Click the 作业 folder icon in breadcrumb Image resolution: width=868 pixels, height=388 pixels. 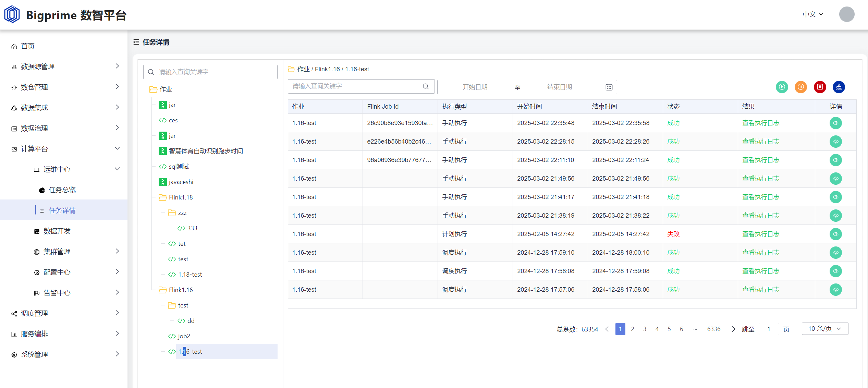(x=291, y=69)
